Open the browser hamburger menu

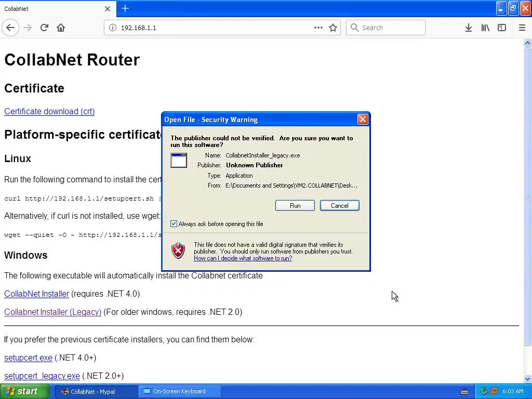pyautogui.click(x=522, y=28)
